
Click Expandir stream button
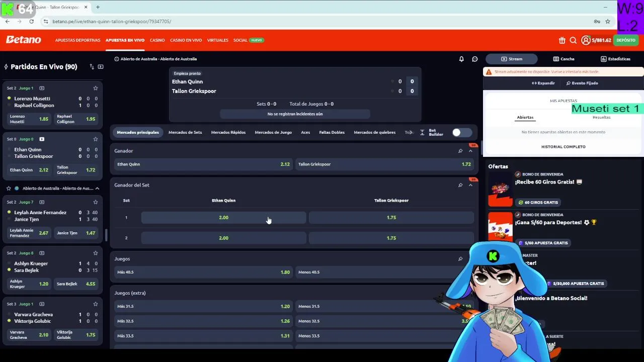543,83
